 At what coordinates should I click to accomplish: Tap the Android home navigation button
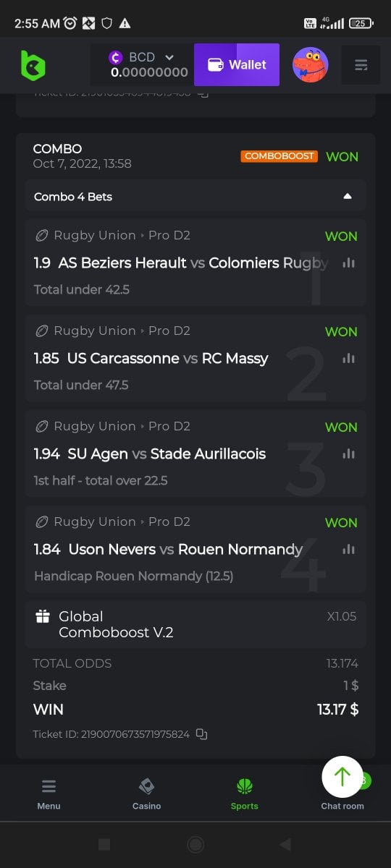tap(195, 844)
